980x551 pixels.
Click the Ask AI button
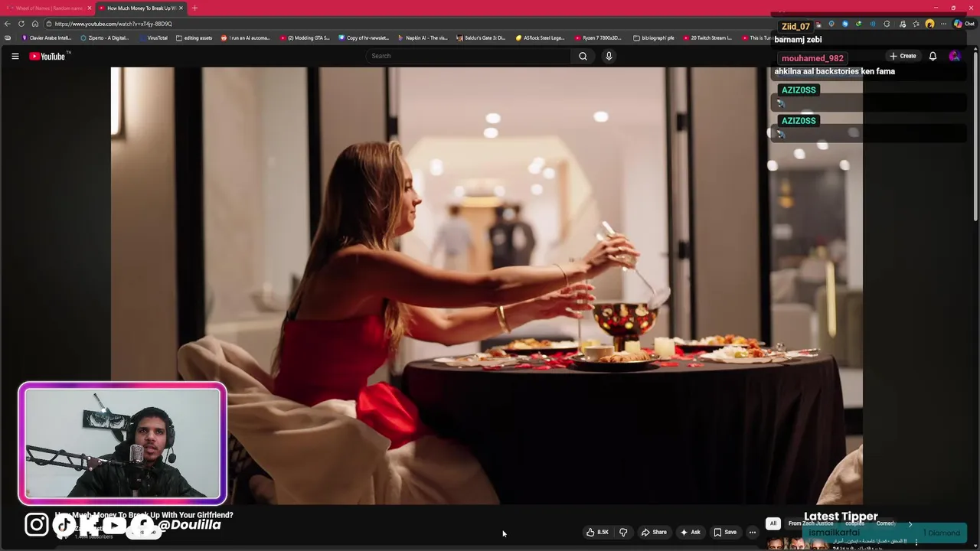tap(690, 532)
